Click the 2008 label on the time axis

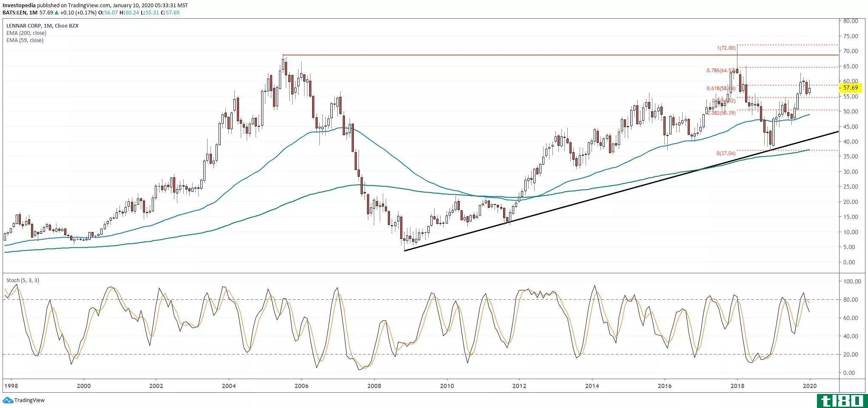374,386
